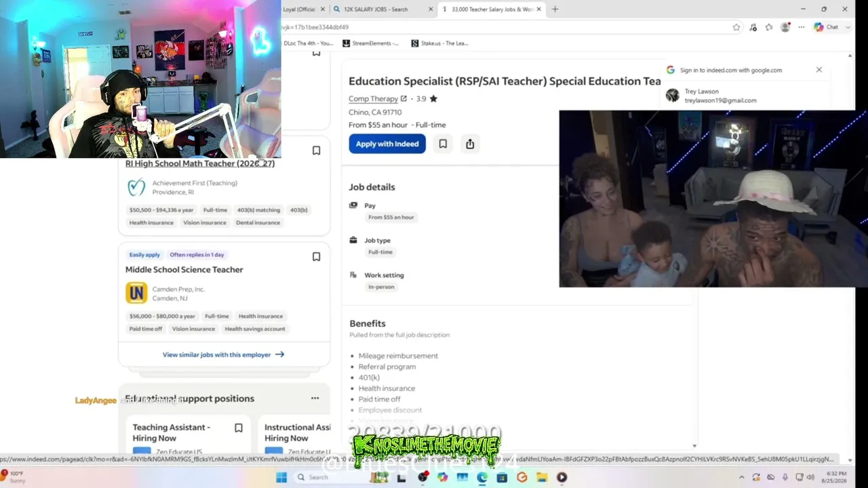
Task: Click the "Dental insurance" tag
Action: click(x=258, y=223)
